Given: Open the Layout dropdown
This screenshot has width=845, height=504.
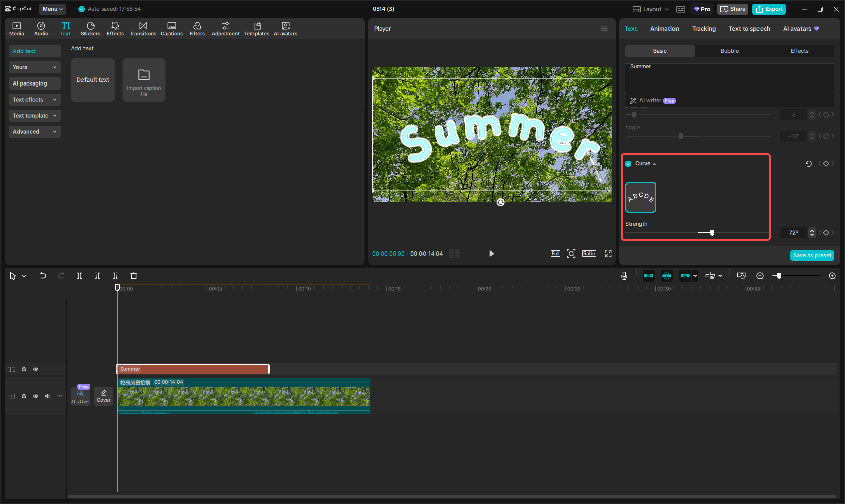Looking at the screenshot, I should (650, 9).
